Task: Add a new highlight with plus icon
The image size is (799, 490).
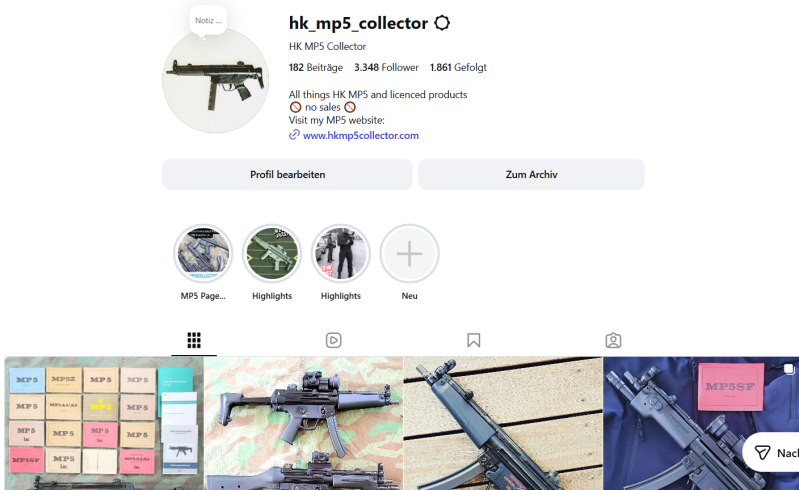Action: pyautogui.click(x=409, y=254)
